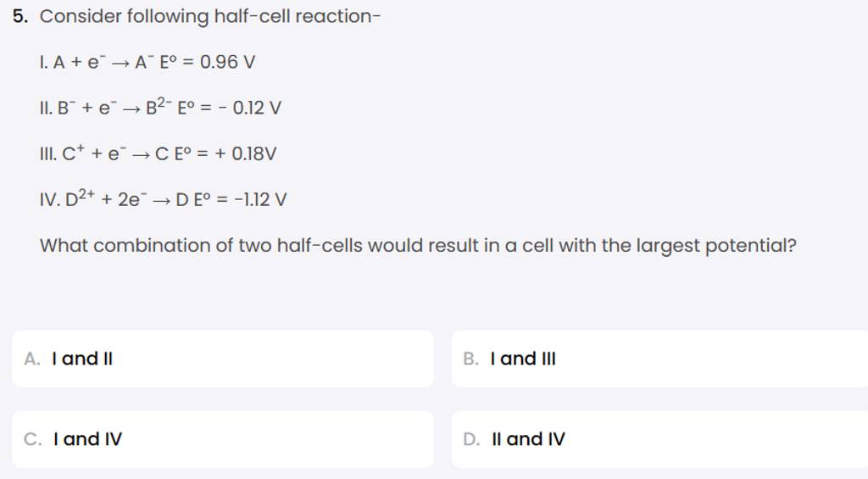This screenshot has height=479, width=868.
Task: Click the 'A.' letter label
Action: [33, 359]
